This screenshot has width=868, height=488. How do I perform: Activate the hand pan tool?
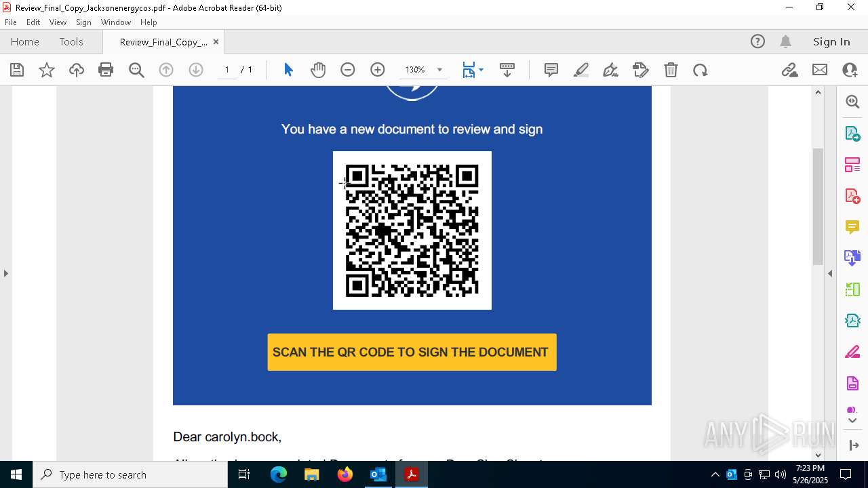click(318, 70)
